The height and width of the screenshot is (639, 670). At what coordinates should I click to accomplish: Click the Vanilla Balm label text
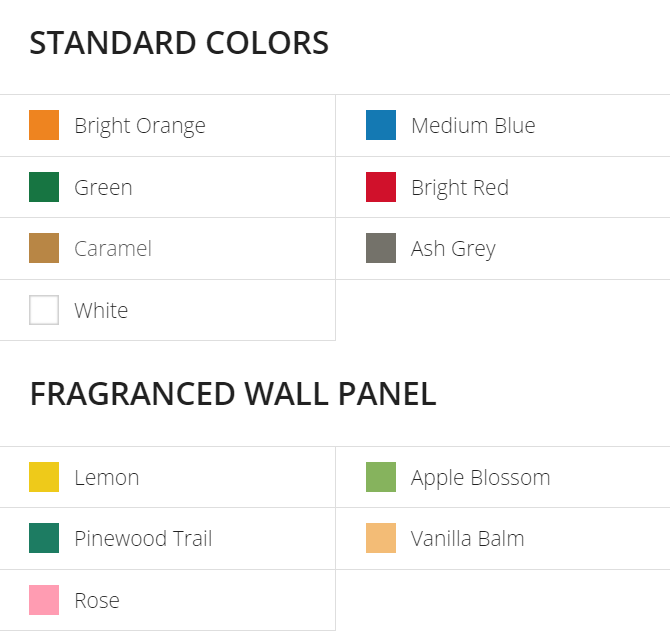coord(467,539)
